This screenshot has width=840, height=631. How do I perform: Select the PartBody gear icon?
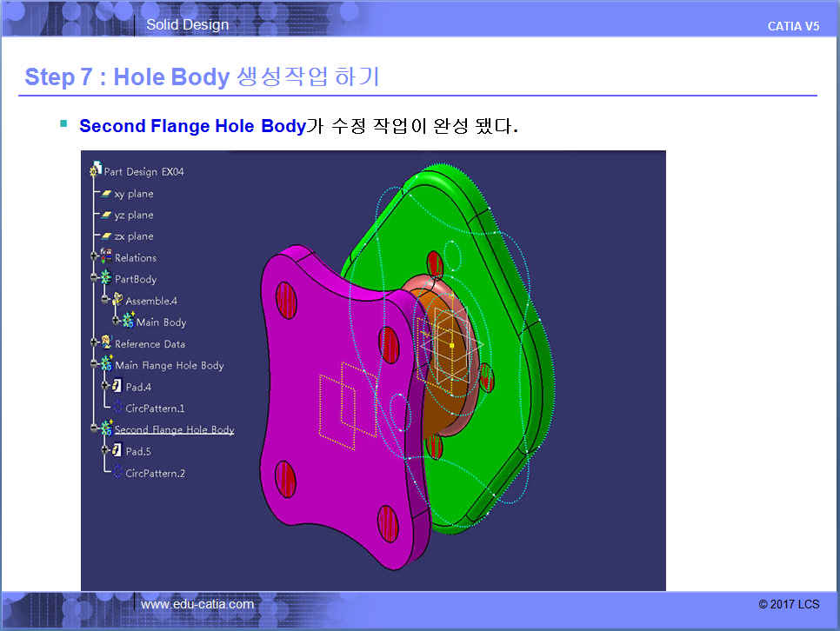tap(106, 279)
